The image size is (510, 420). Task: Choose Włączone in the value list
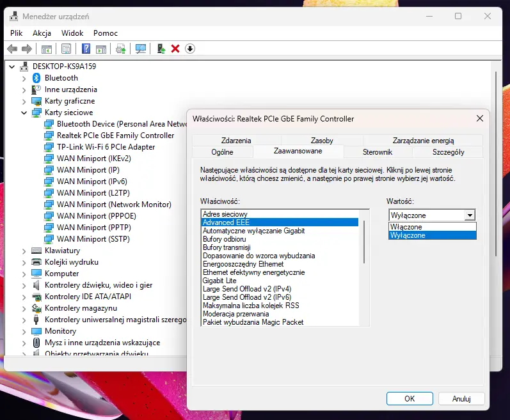[x=433, y=227]
